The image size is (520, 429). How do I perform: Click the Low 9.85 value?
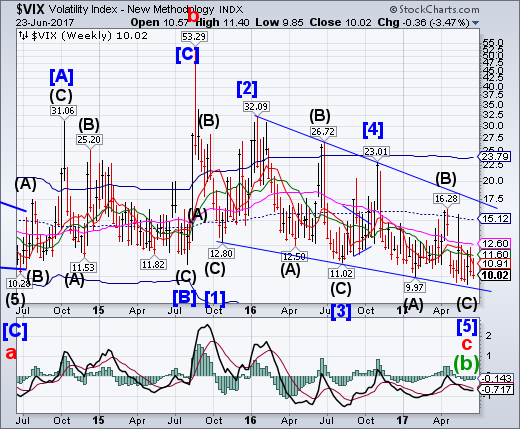279,23
